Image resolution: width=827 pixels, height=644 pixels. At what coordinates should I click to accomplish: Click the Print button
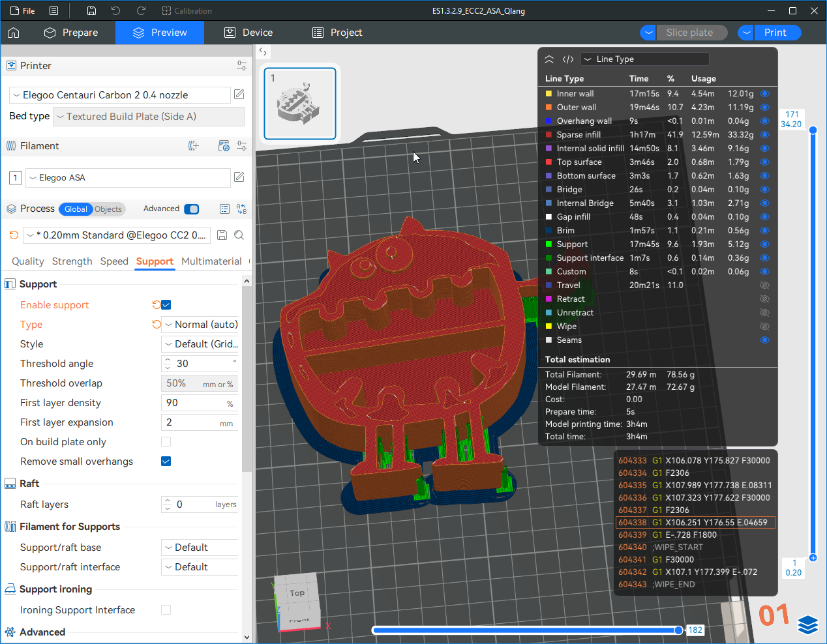775,33
